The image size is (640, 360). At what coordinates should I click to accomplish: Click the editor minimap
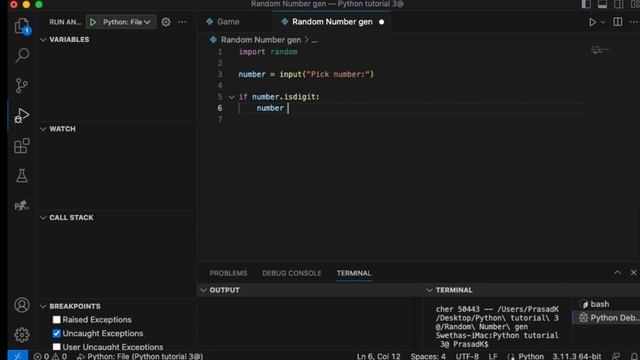coord(600,50)
